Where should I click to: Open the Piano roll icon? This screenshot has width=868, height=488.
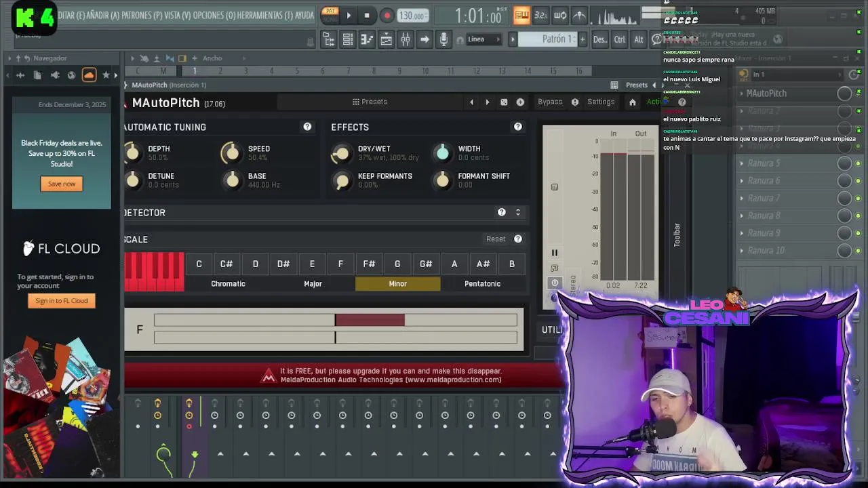[x=367, y=39]
